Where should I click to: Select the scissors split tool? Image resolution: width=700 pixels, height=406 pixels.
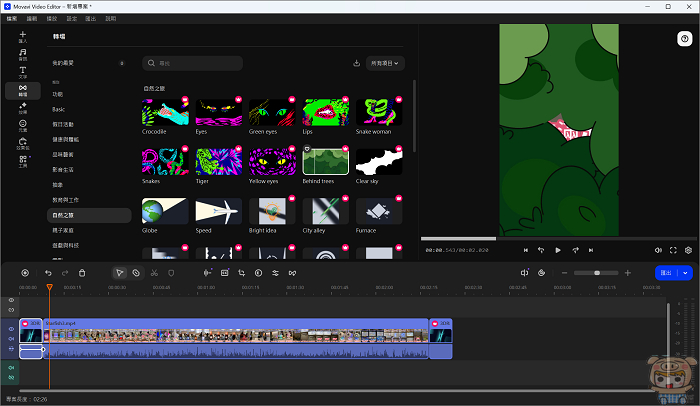[154, 272]
